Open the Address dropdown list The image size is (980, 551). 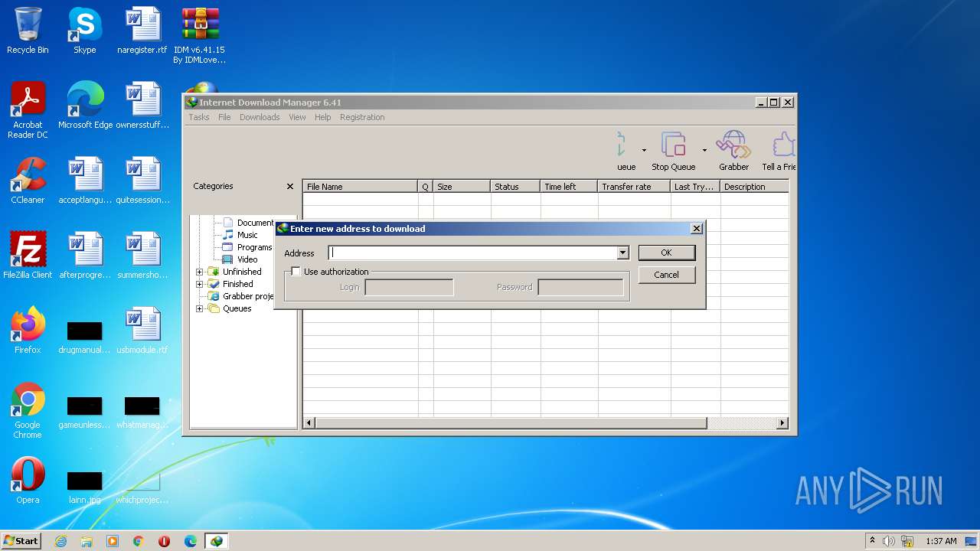(622, 253)
